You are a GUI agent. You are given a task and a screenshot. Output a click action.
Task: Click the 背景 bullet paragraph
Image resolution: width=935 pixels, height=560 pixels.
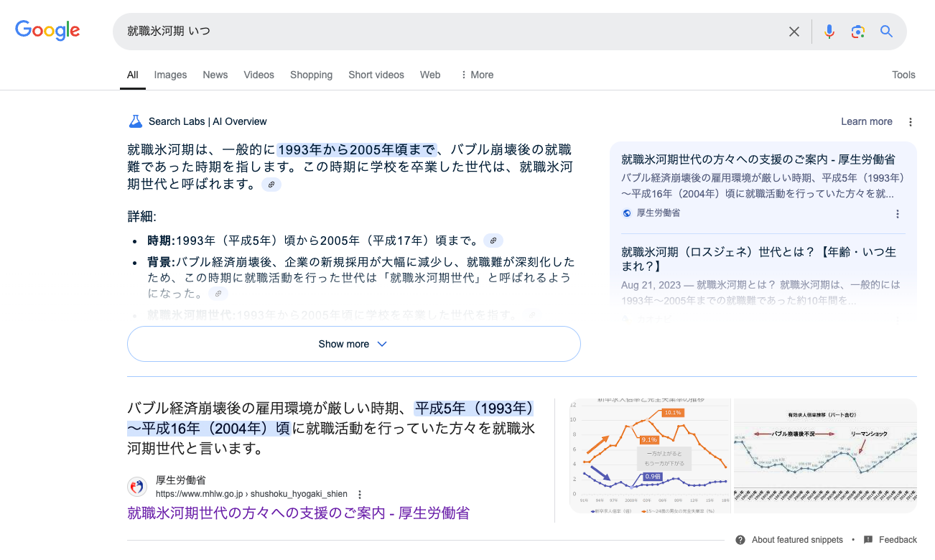click(361, 278)
